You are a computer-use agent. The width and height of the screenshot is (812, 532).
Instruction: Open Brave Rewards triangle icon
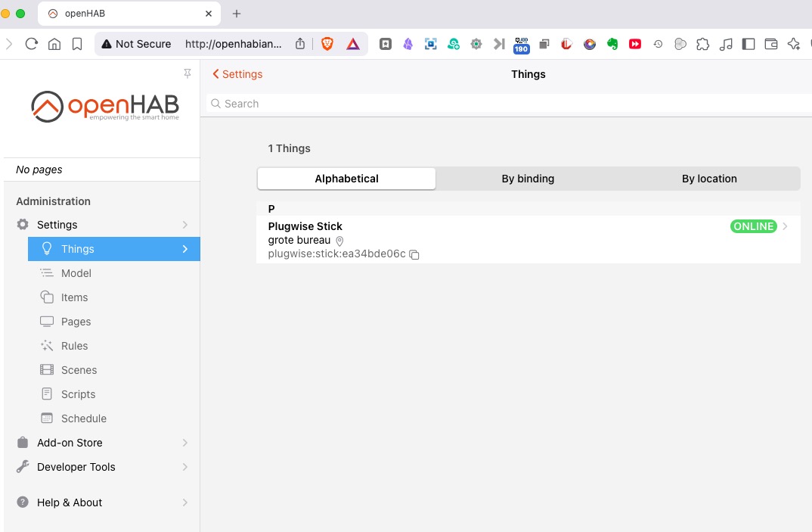[353, 44]
